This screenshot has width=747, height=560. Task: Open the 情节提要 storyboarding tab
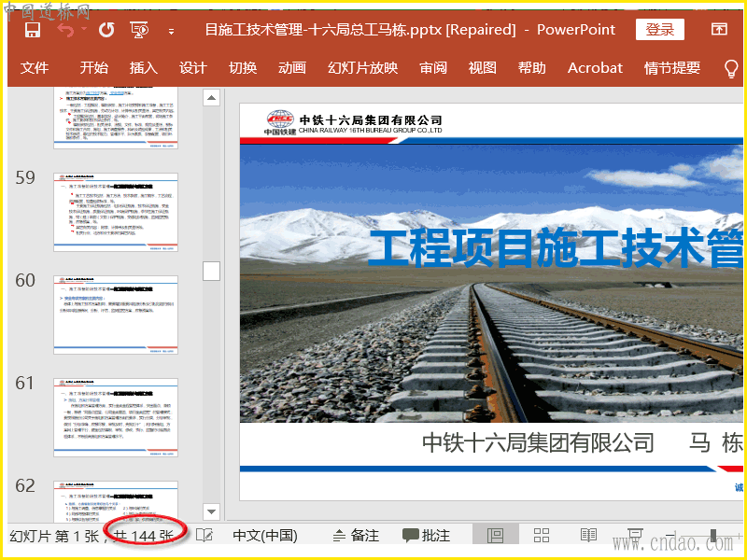point(672,67)
